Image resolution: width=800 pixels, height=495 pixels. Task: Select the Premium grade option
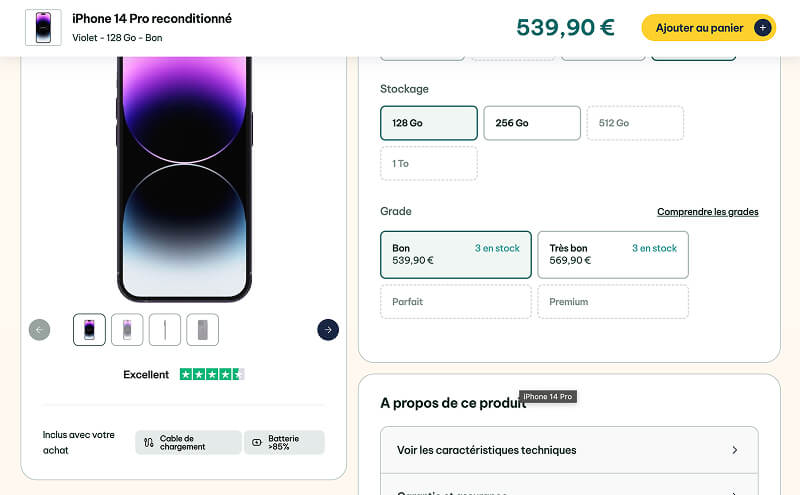tap(613, 302)
